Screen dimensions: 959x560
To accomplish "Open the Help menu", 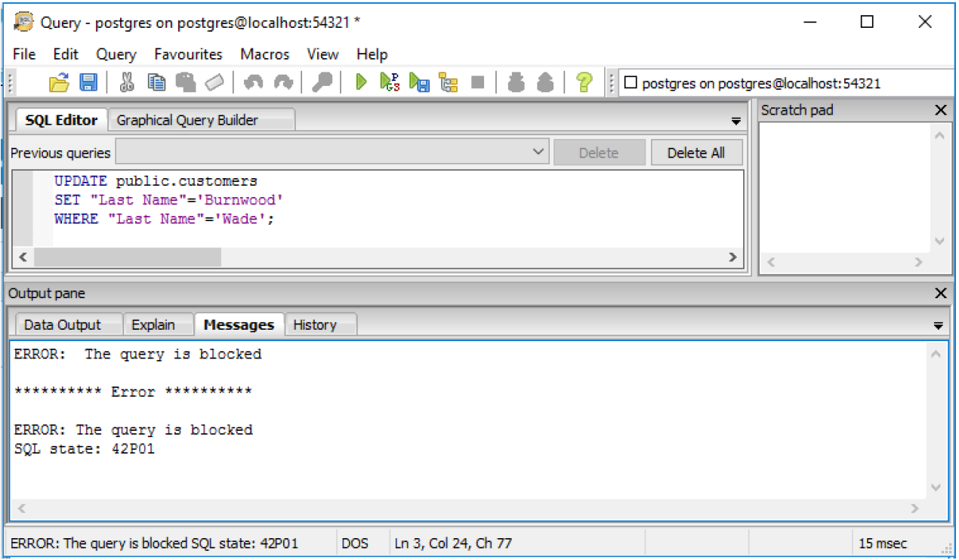I will (x=372, y=54).
